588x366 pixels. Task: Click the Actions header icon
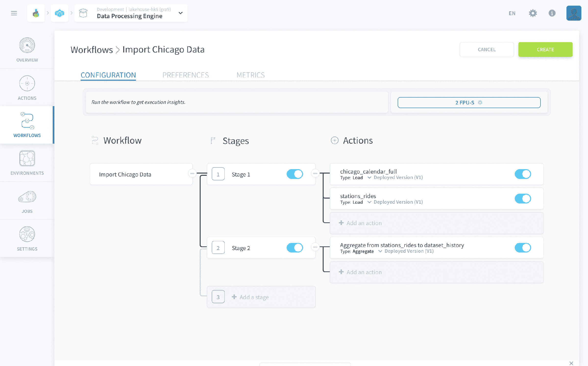[x=334, y=140]
